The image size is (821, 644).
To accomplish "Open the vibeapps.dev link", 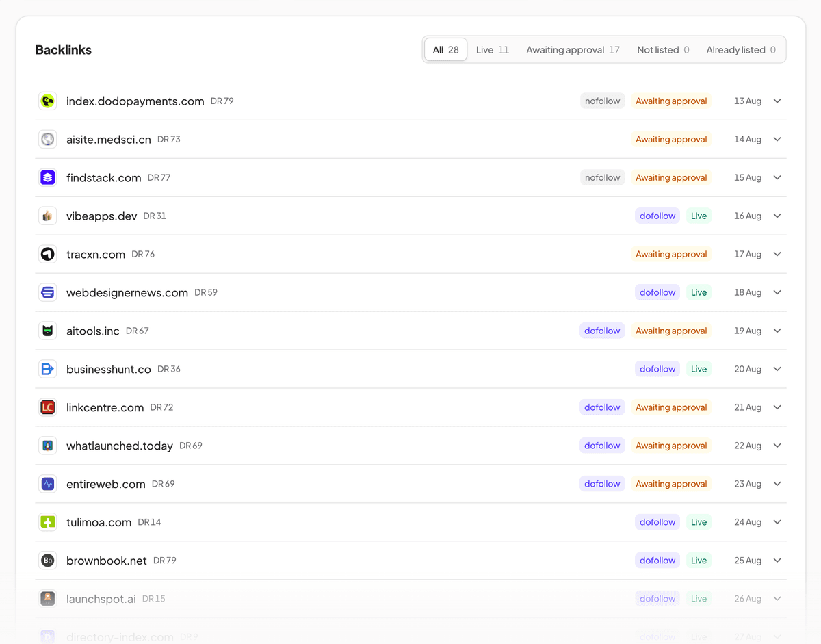I will click(x=102, y=216).
